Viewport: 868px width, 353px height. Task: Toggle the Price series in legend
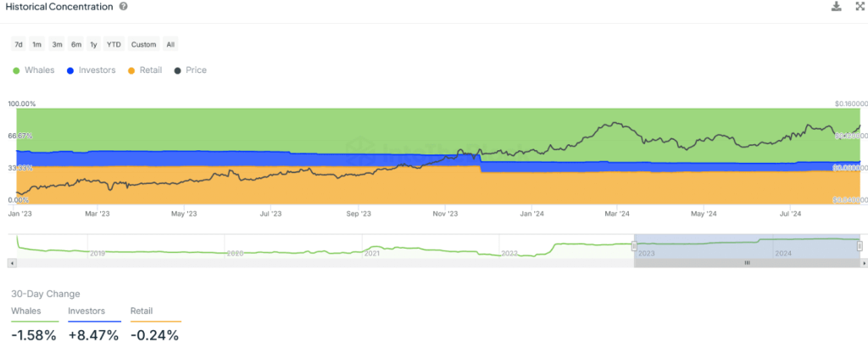click(191, 70)
